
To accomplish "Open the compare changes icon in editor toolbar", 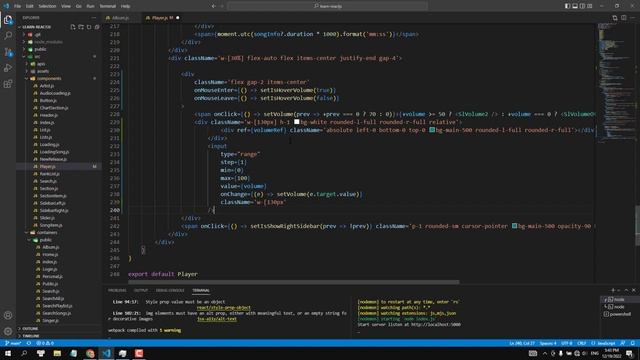I will pos(615,18).
